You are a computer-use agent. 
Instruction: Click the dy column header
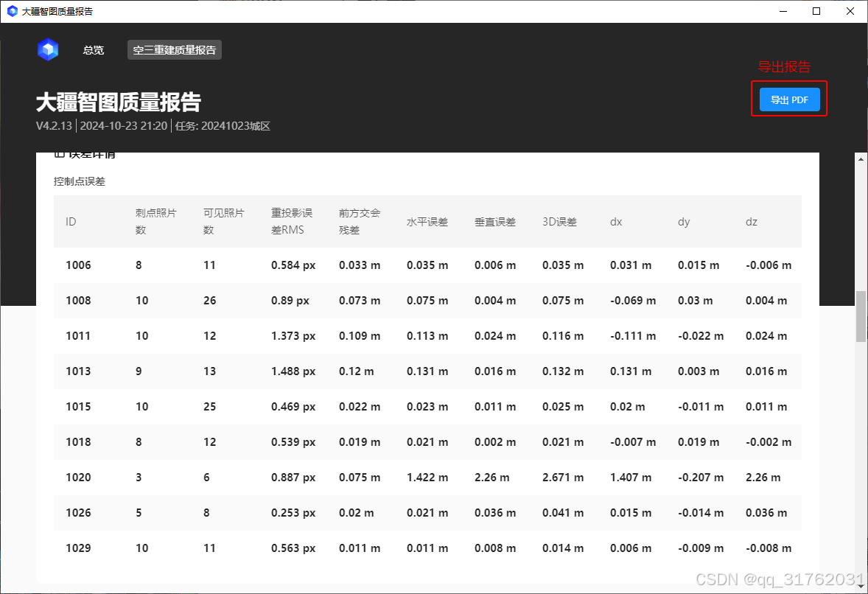[684, 222]
